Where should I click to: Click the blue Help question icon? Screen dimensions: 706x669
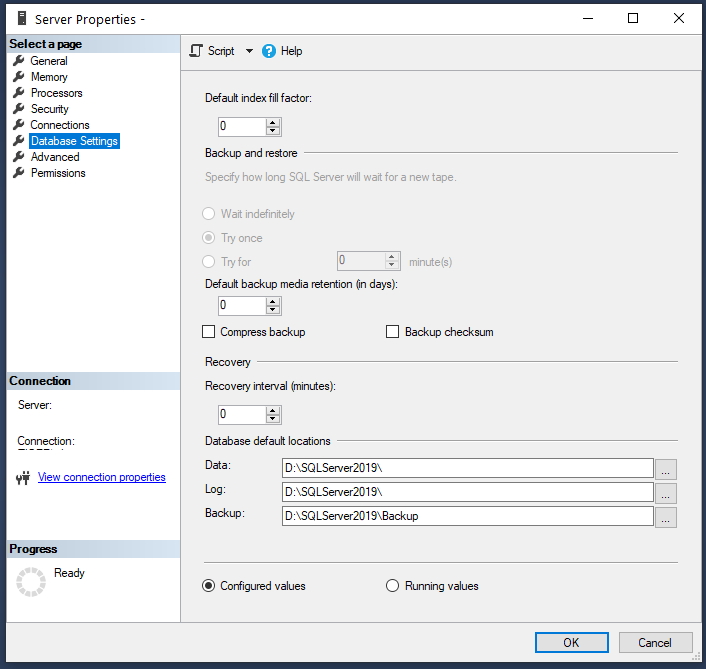[x=269, y=51]
